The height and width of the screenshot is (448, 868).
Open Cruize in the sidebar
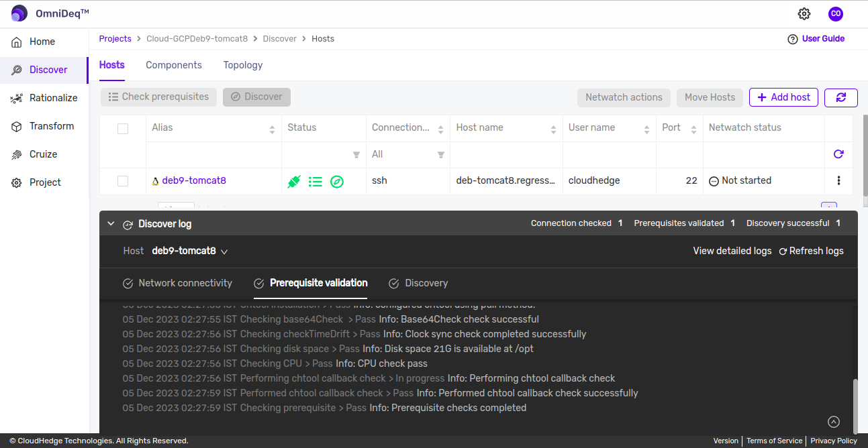click(44, 154)
